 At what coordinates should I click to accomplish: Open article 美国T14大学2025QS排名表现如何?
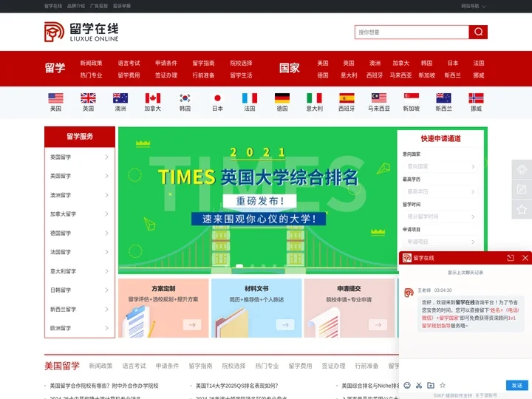[237, 386]
